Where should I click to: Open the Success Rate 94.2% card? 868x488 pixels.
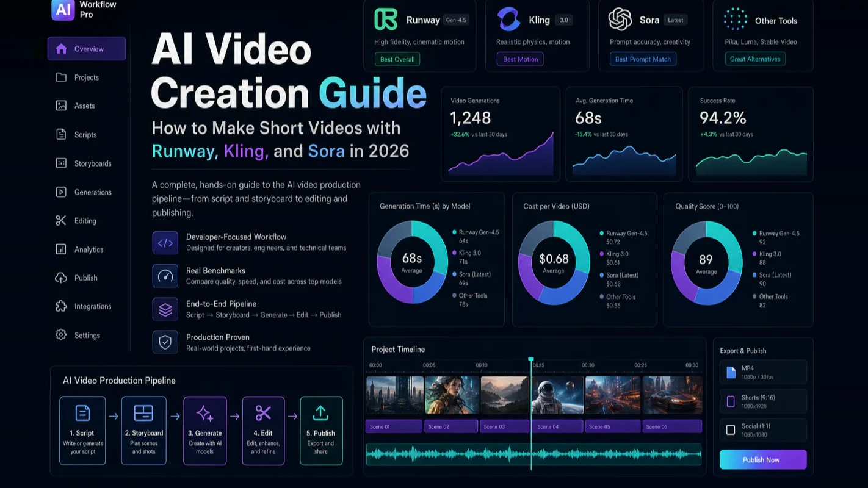751,134
